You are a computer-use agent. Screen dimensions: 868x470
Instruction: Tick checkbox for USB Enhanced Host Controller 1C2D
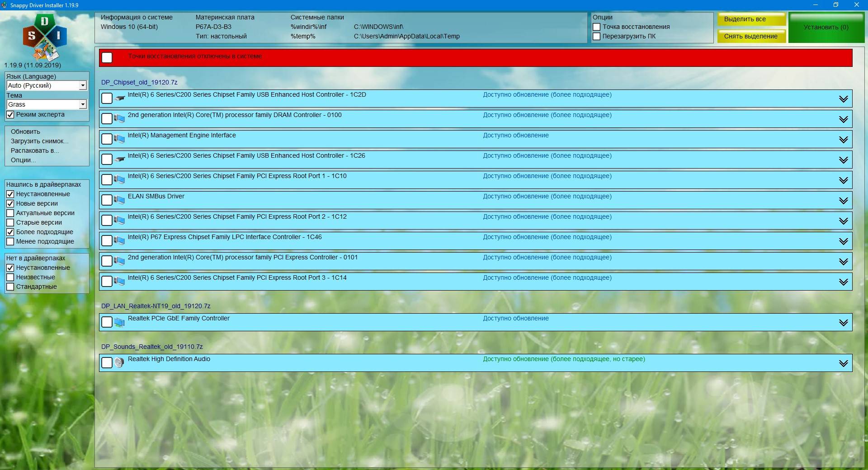[x=107, y=98]
